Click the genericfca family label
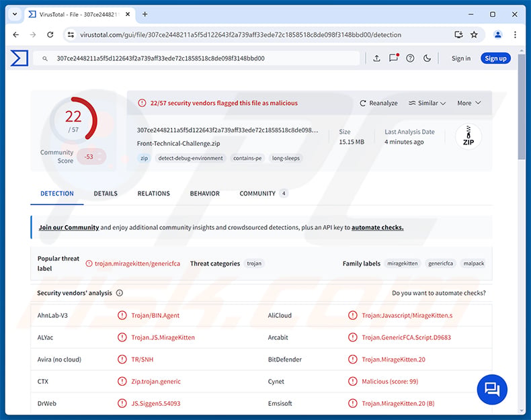The width and height of the screenshot is (531, 420). point(440,263)
